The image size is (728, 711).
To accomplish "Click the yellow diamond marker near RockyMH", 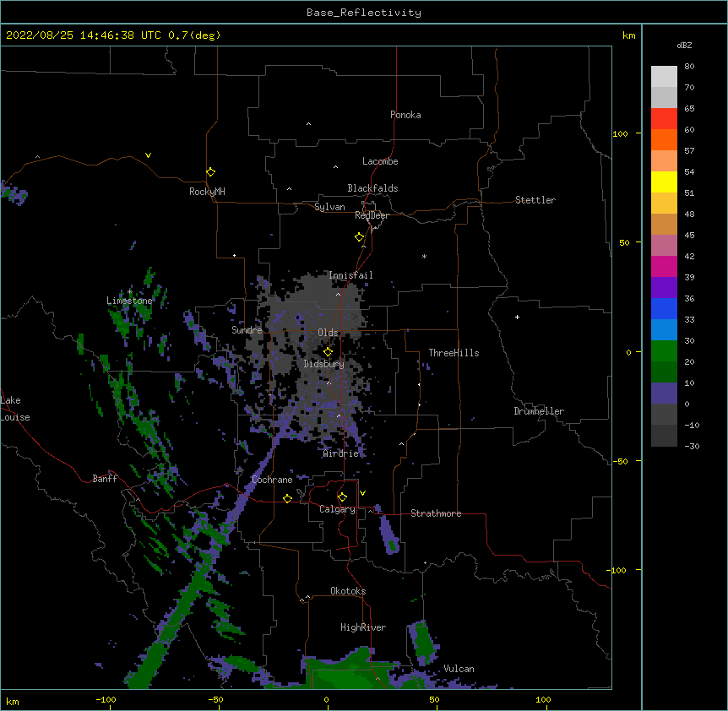I will tap(210, 172).
